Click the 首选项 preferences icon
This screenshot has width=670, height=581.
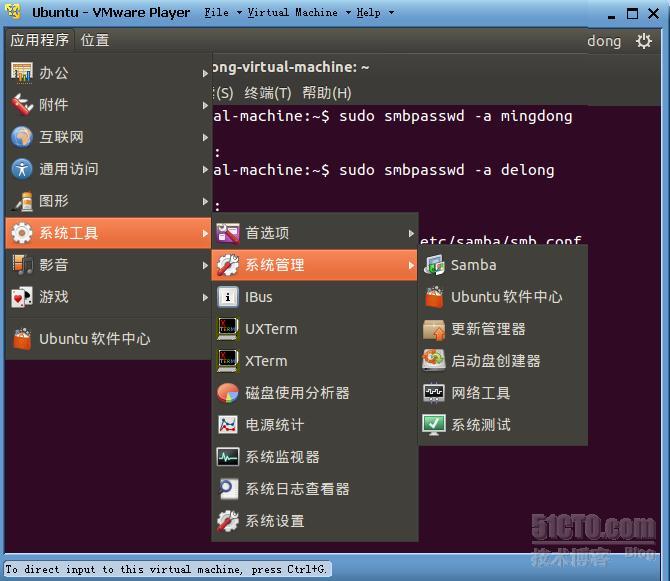click(228, 233)
